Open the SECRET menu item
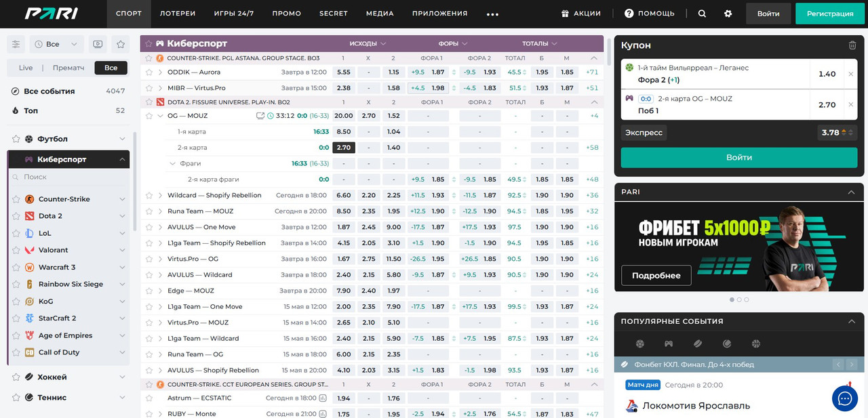 pyautogui.click(x=334, y=14)
